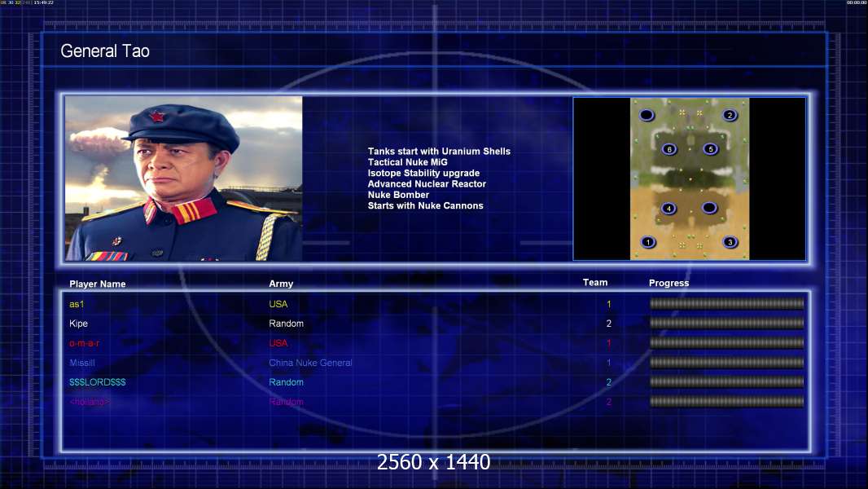
Task: Click Missill's China Nuke General army
Action: pos(310,363)
